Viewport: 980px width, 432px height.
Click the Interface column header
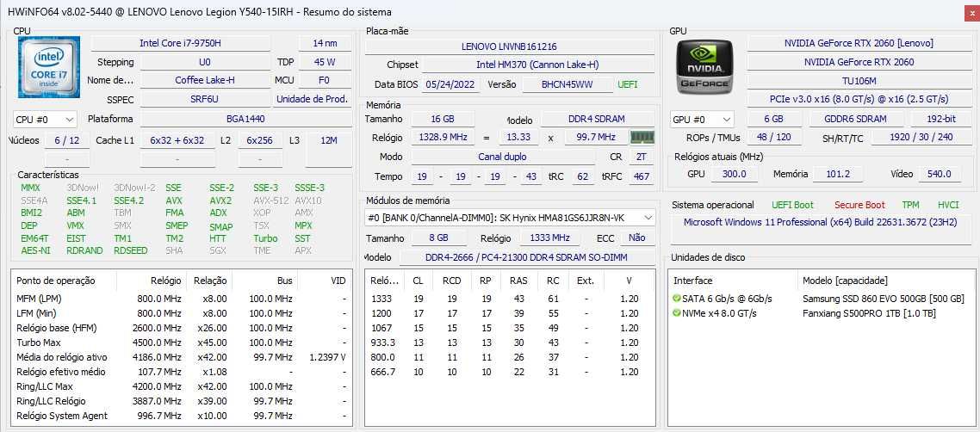click(x=733, y=281)
